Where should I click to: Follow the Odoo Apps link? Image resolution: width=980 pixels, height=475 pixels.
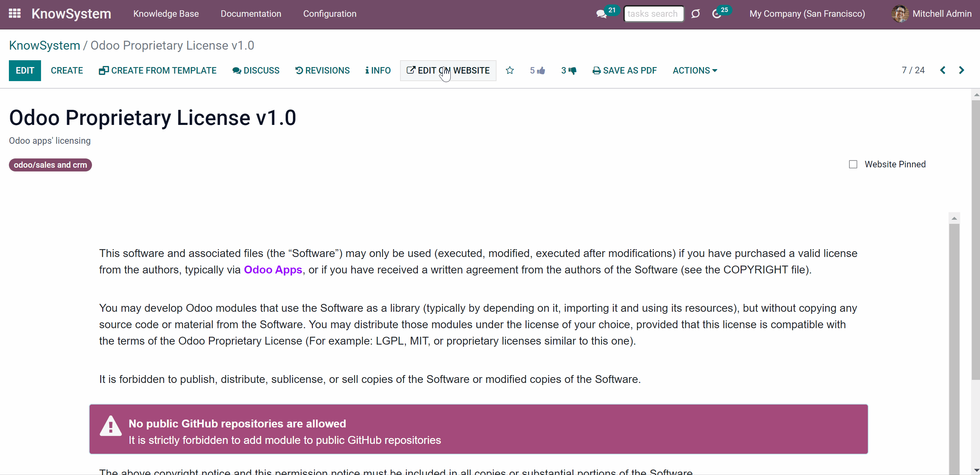[x=273, y=270]
